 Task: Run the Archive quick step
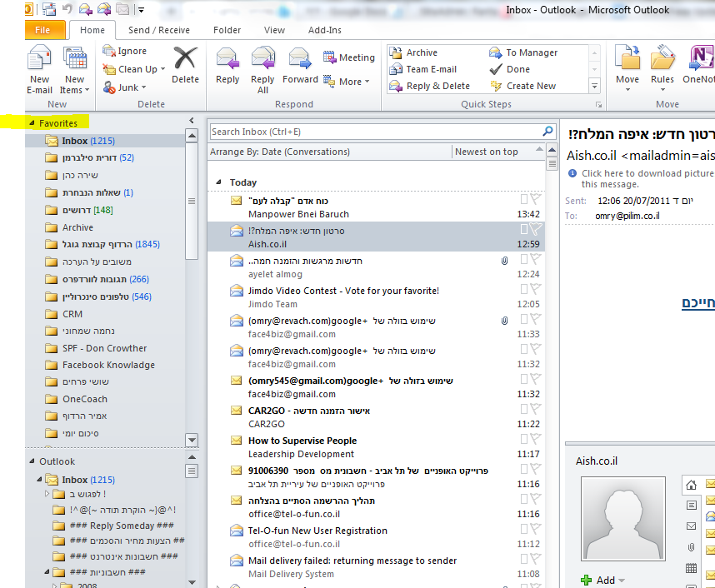414,52
